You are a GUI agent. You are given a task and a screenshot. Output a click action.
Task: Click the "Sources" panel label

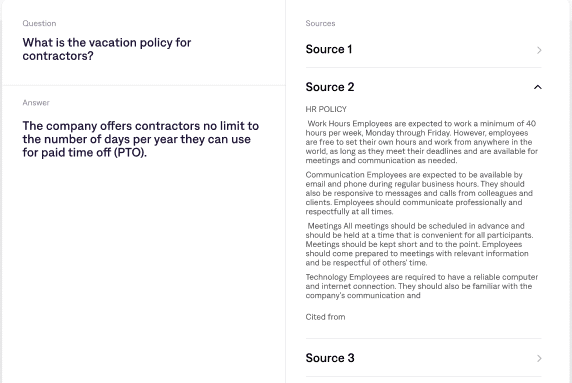pos(320,23)
